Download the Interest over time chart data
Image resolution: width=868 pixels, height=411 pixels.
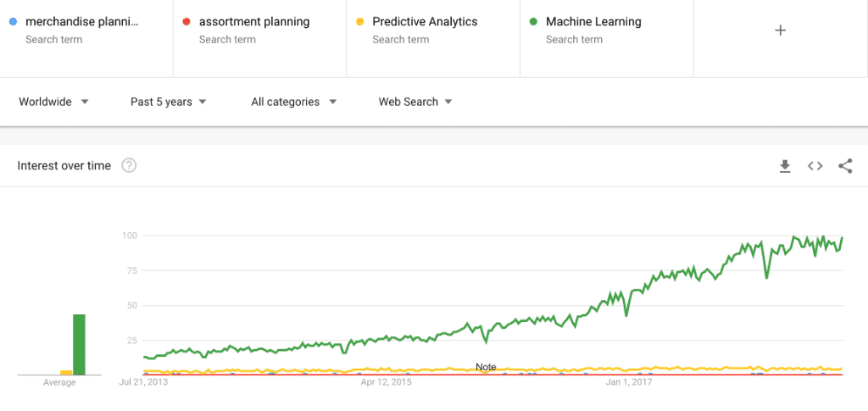785,166
